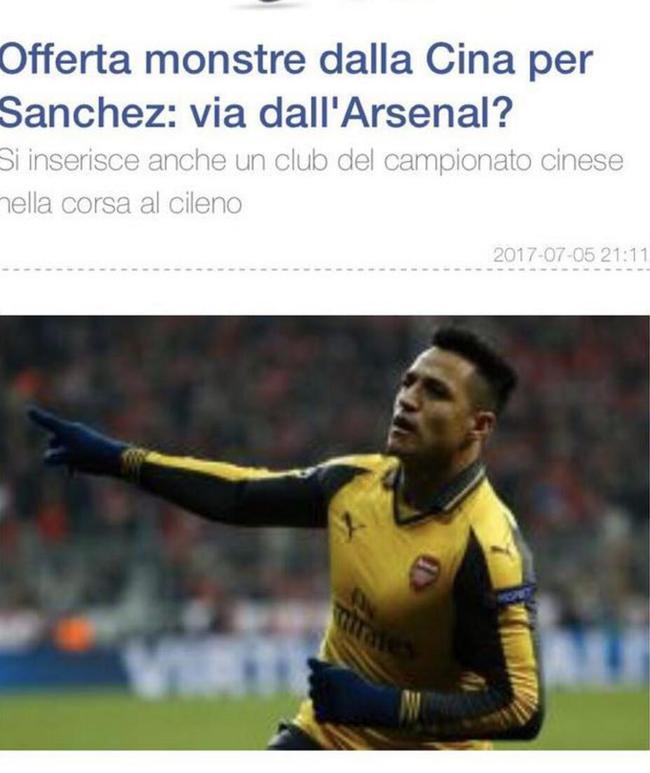Click the Puma logo on the shirt chest
Viewport: 650px width, 773px height.
click(352, 526)
